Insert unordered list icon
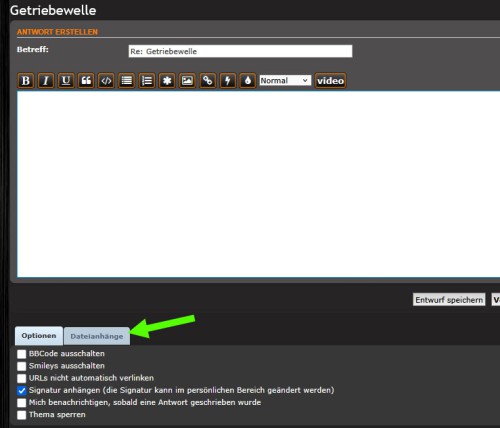500x428 pixels. (127, 81)
